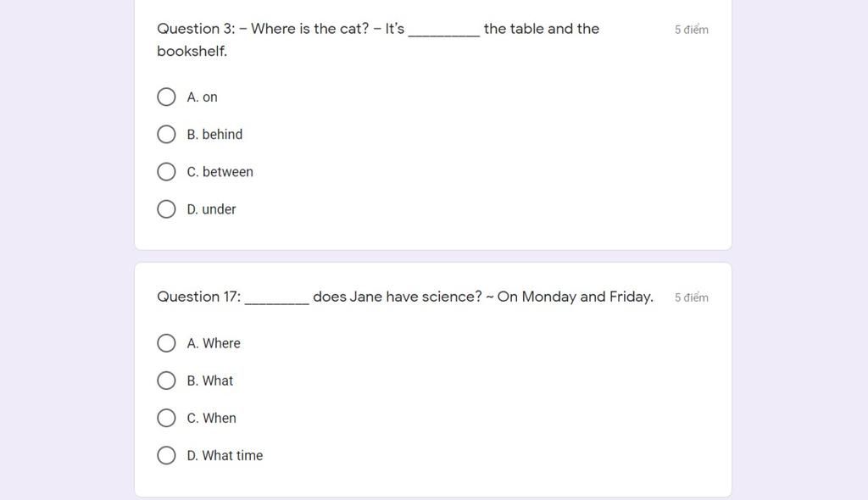The height and width of the screenshot is (500, 868).
Task: Choose the 'C. When' radio circle
Action: (x=166, y=418)
